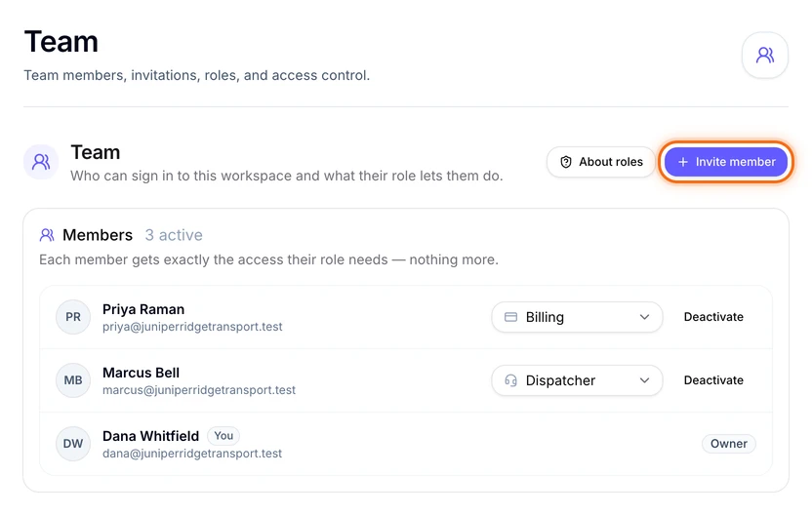Click the shield icon in About roles
The height and width of the screenshot is (515, 812).
(x=566, y=162)
